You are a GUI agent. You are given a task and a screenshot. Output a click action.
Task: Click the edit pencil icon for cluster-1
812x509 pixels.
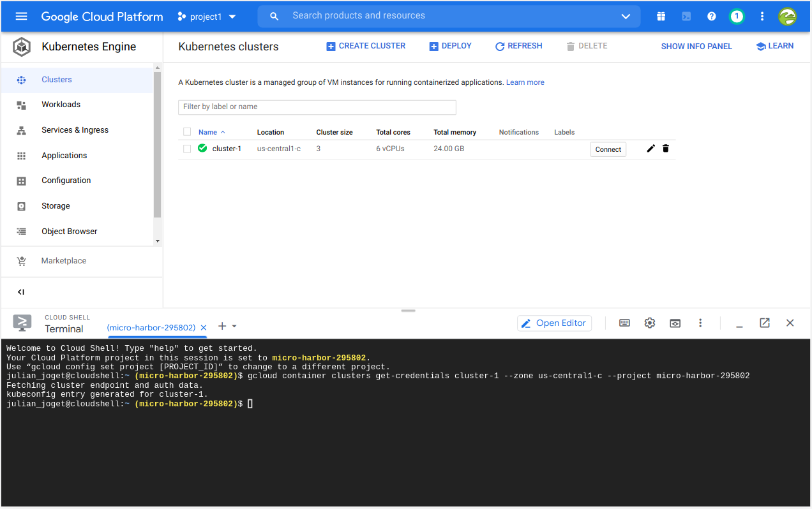650,149
